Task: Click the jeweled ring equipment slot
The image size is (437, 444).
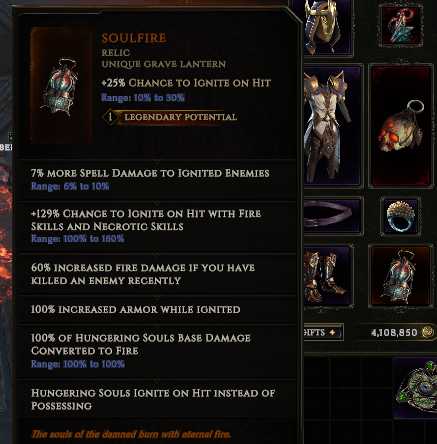Action: [x=401, y=216]
